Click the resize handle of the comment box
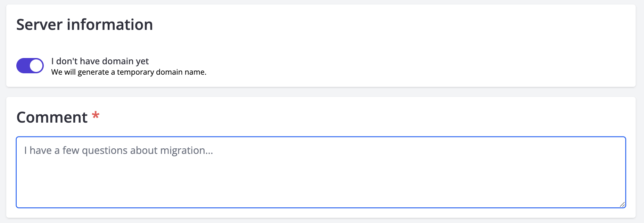The width and height of the screenshot is (644, 223). pos(622,204)
